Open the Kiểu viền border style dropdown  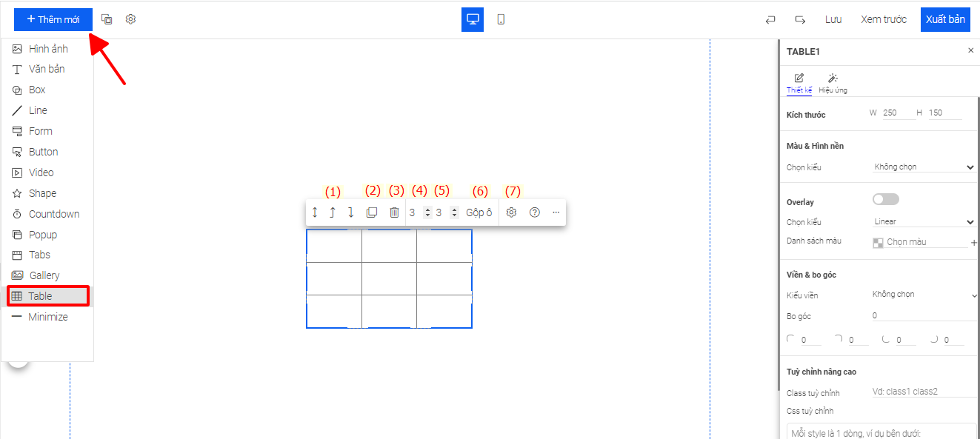pyautogui.click(x=924, y=295)
